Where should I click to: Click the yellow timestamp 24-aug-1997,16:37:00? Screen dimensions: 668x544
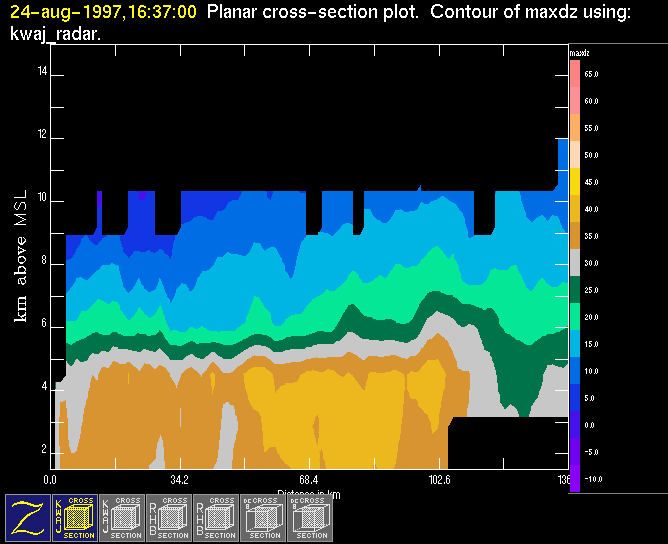tap(100, 13)
